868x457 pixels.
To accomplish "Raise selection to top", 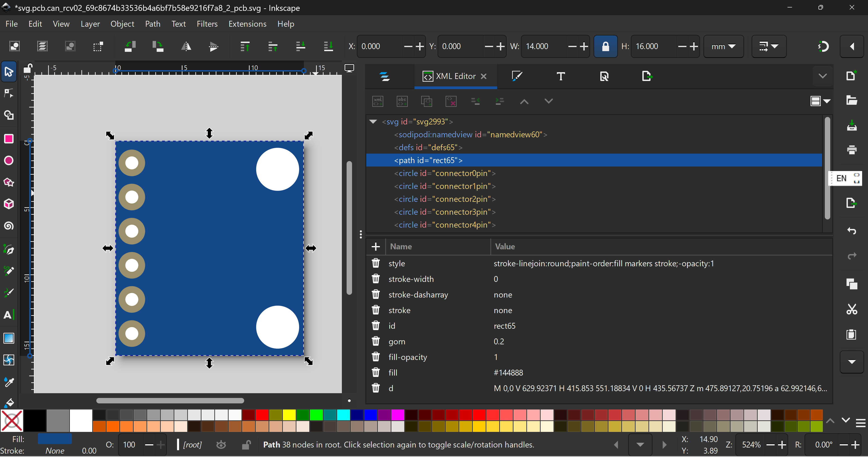I will [245, 46].
